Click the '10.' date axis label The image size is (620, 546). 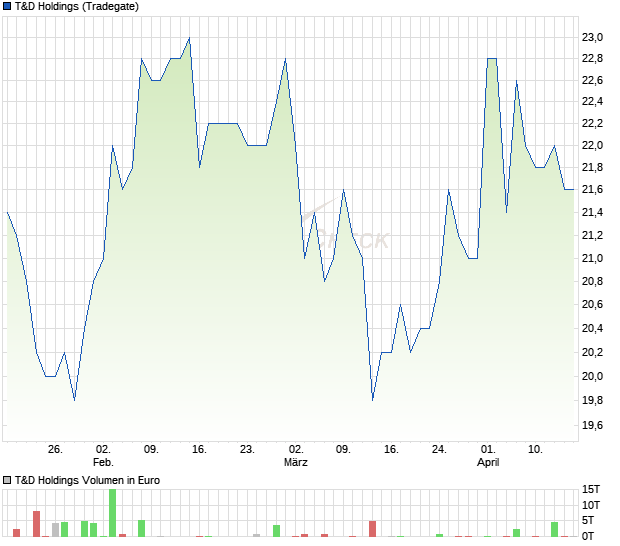(535, 449)
